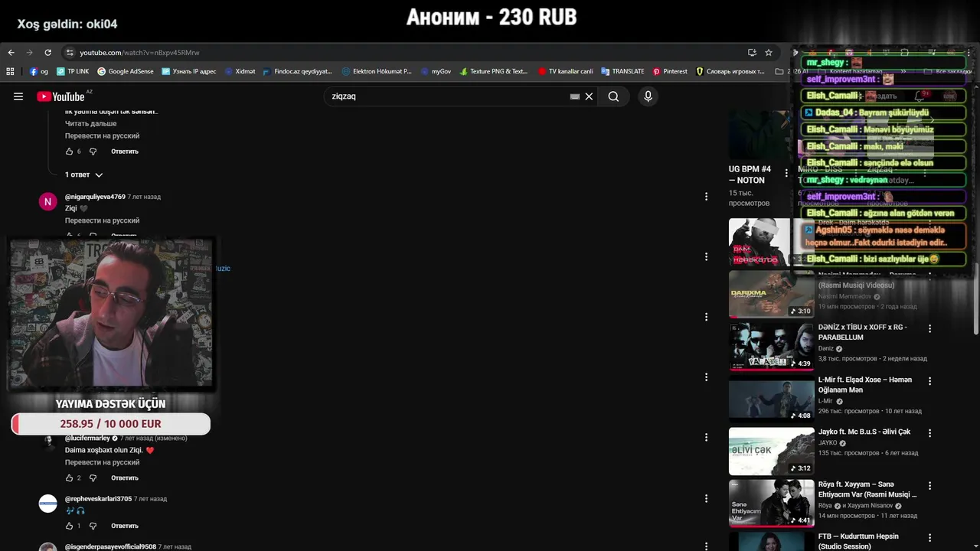Open the install app icon in address bar
The height and width of the screenshot is (551, 980).
(x=752, y=53)
